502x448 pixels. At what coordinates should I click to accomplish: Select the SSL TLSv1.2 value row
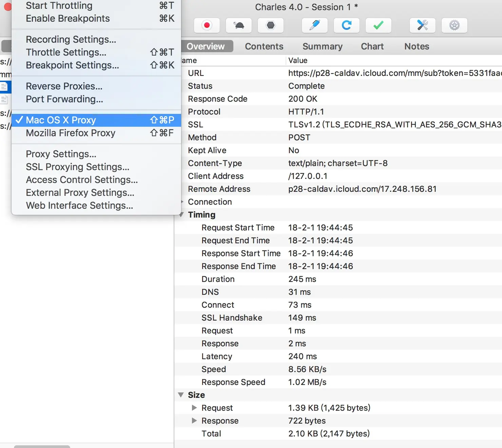(x=395, y=125)
